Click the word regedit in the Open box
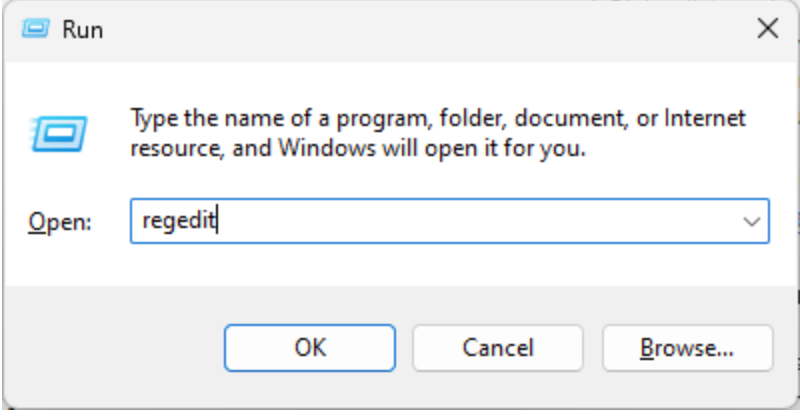 180,222
